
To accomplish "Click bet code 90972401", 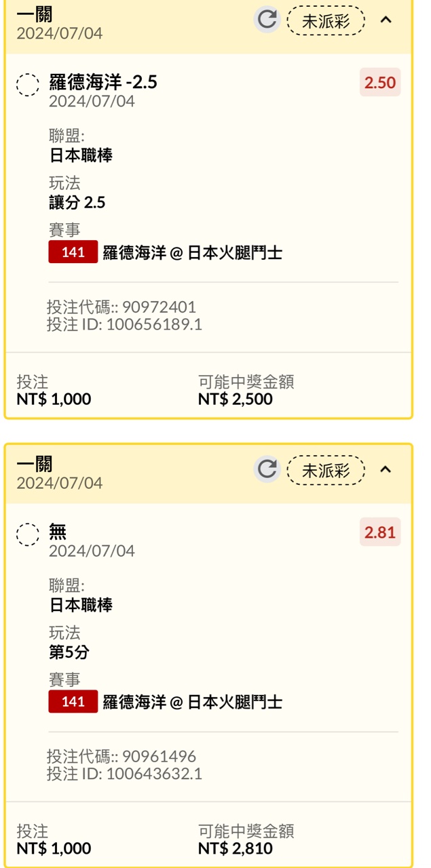I will [x=159, y=307].
